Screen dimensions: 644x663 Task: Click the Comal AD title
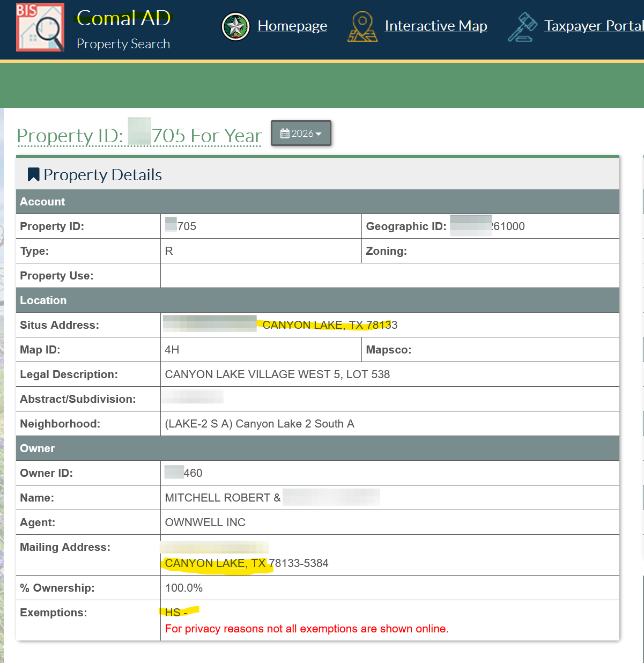pyautogui.click(x=123, y=18)
